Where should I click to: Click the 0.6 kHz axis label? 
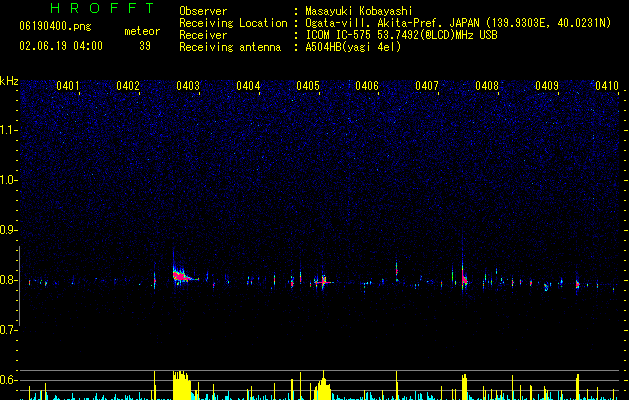point(8,380)
